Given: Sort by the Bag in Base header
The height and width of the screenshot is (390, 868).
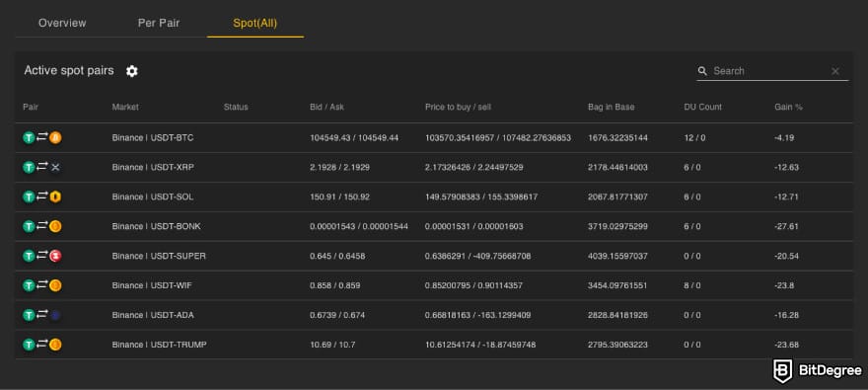Looking at the screenshot, I should coord(612,107).
